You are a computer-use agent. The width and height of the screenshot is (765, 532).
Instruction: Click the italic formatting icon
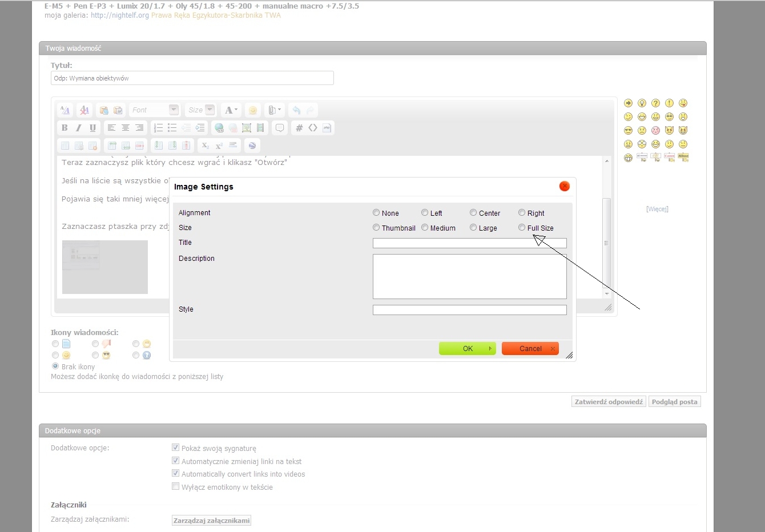[79, 128]
